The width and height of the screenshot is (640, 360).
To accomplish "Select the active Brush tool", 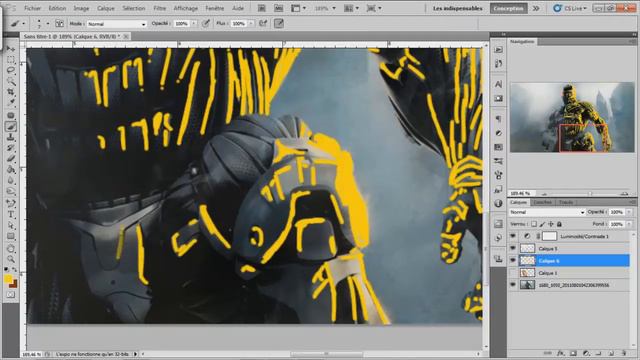I will 11,127.
